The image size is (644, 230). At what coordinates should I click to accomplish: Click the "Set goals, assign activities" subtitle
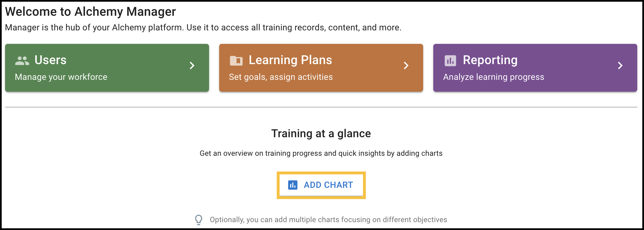tap(281, 77)
